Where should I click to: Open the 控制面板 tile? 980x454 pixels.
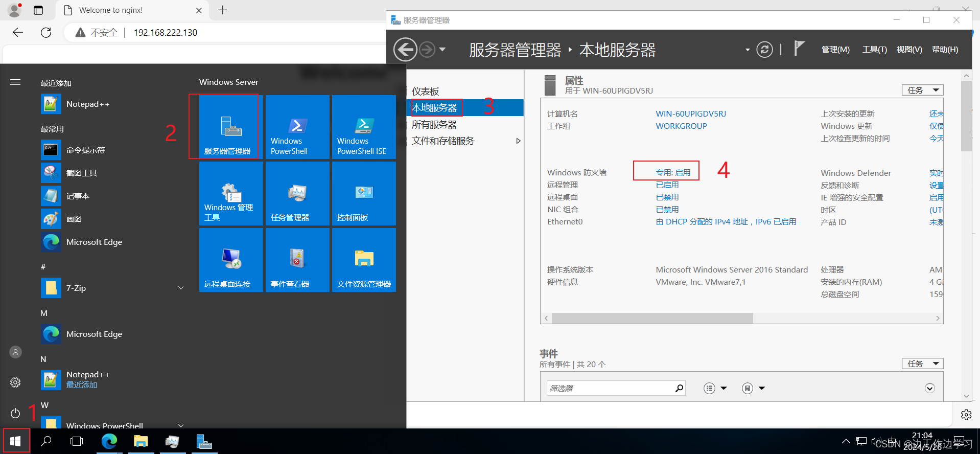[x=364, y=193]
